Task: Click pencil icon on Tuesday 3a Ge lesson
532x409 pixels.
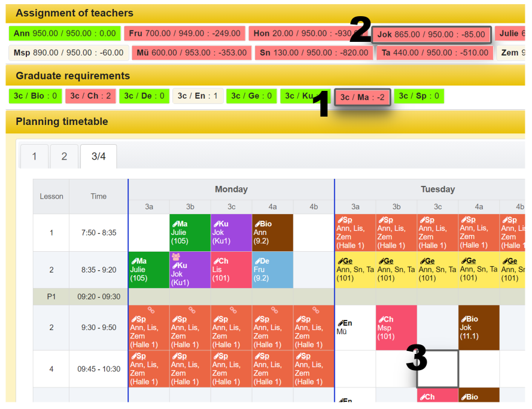Action: tap(340, 261)
